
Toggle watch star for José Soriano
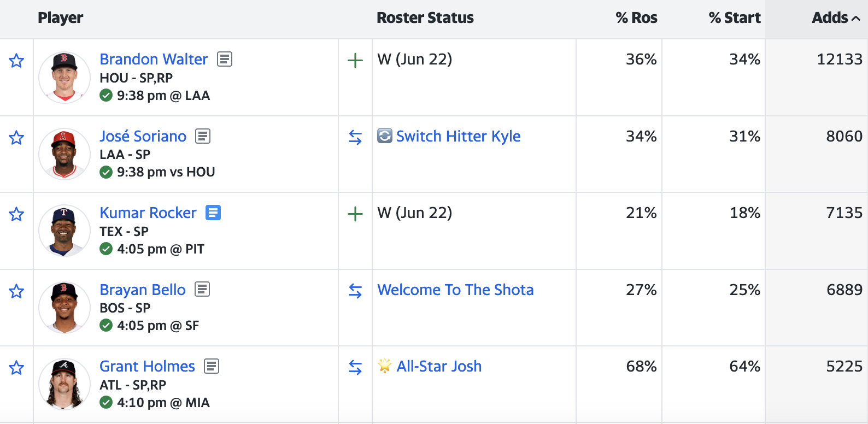click(16, 137)
